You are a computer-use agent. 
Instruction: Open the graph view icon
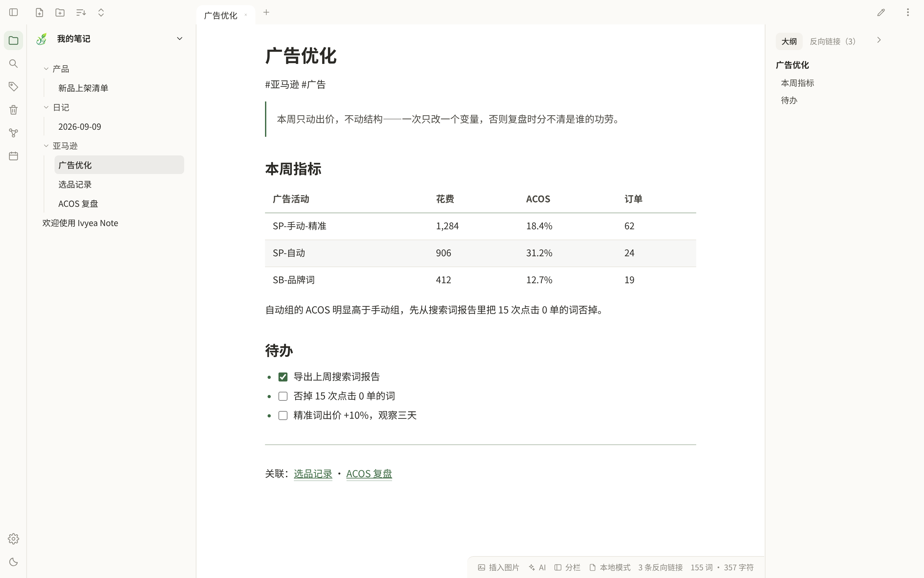pyautogui.click(x=13, y=133)
